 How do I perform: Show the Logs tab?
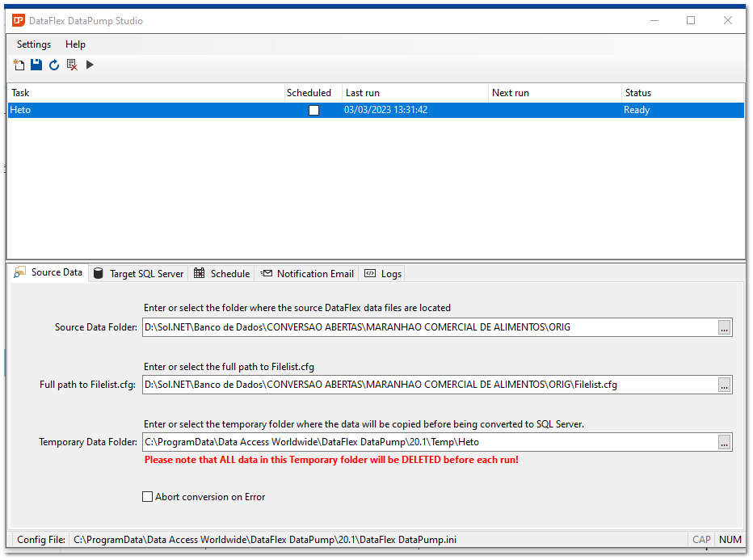coord(383,274)
